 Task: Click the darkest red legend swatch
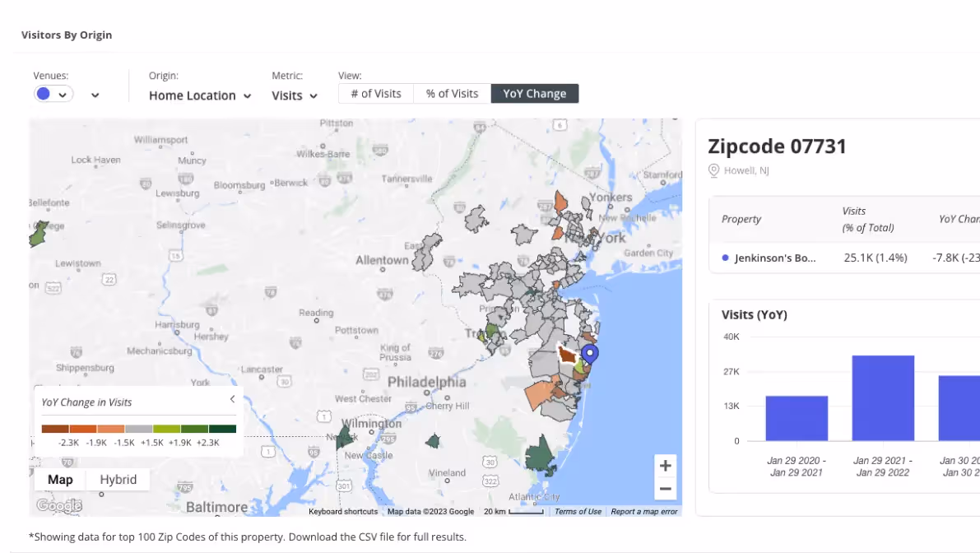coord(55,429)
